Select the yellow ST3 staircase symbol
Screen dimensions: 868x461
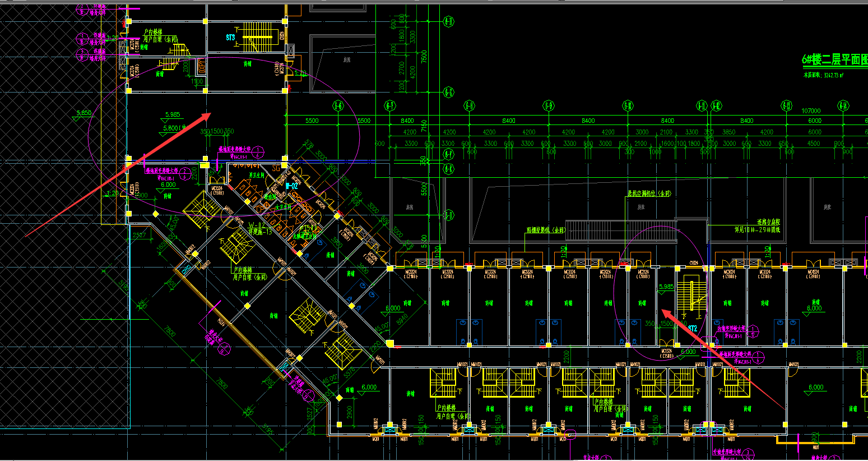click(x=256, y=36)
